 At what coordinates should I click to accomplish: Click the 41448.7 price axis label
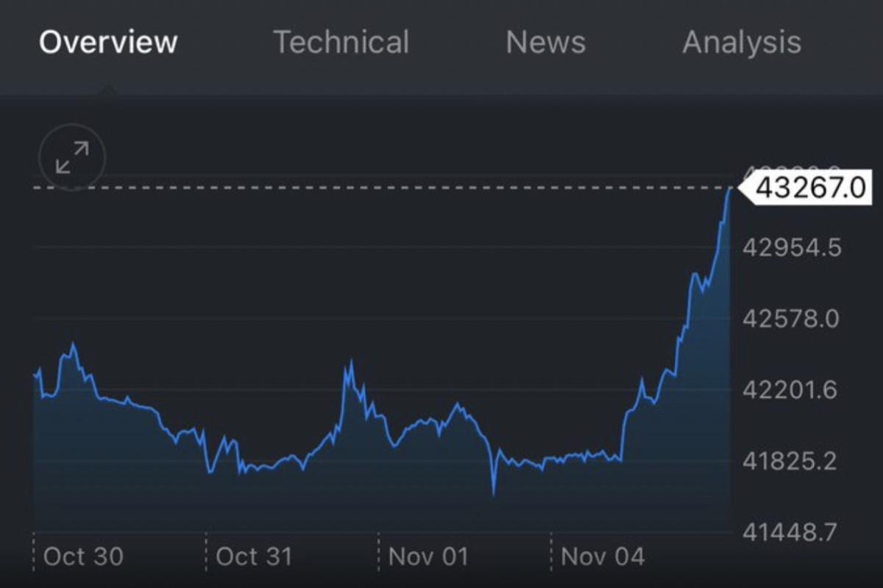(791, 531)
